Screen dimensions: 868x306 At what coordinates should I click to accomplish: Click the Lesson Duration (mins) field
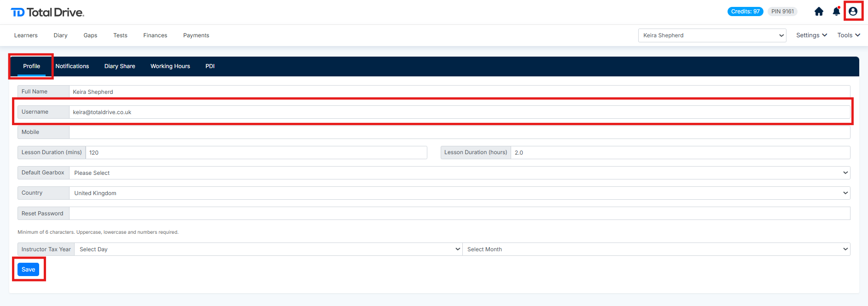point(256,152)
